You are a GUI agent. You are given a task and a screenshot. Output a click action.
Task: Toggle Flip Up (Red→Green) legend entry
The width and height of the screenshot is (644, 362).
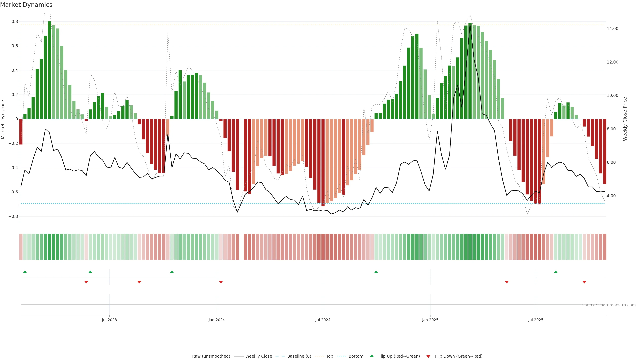399,356
